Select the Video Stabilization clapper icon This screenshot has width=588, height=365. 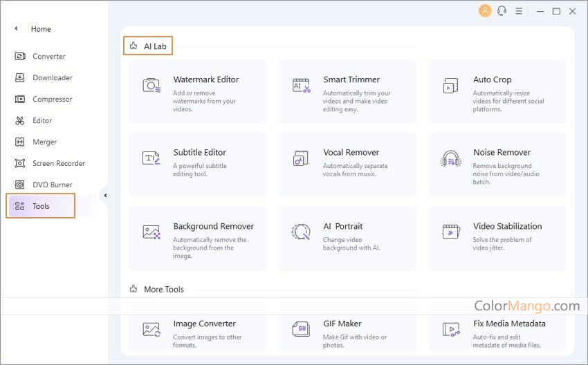point(451,232)
